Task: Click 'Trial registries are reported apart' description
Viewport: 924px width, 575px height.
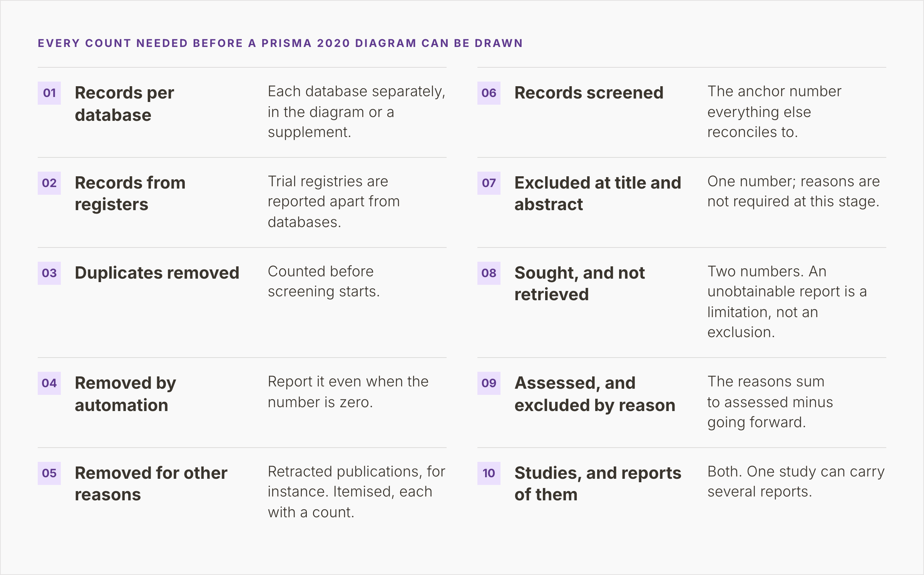Action: point(334,202)
